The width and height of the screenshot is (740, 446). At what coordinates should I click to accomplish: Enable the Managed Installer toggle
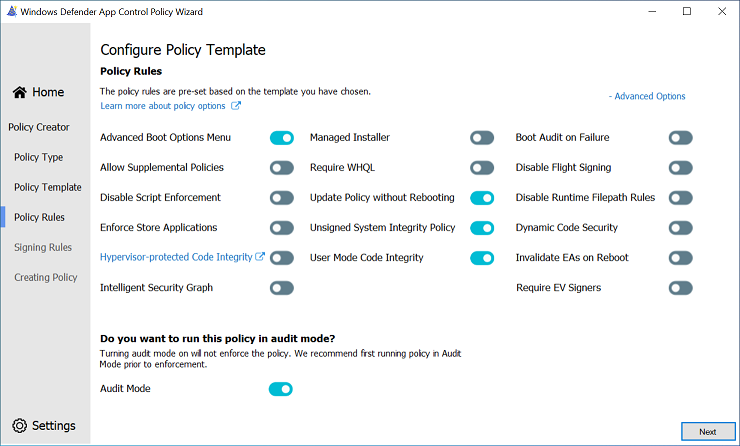pos(482,138)
